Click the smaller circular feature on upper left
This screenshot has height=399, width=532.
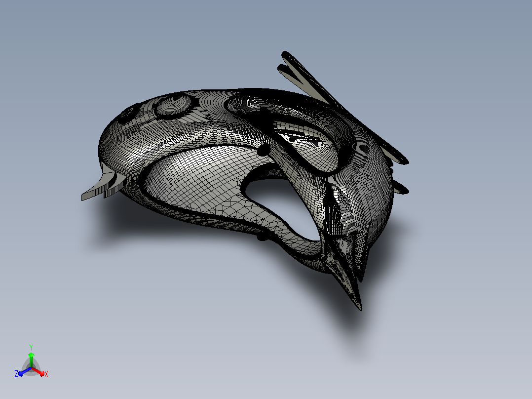pos(127,113)
